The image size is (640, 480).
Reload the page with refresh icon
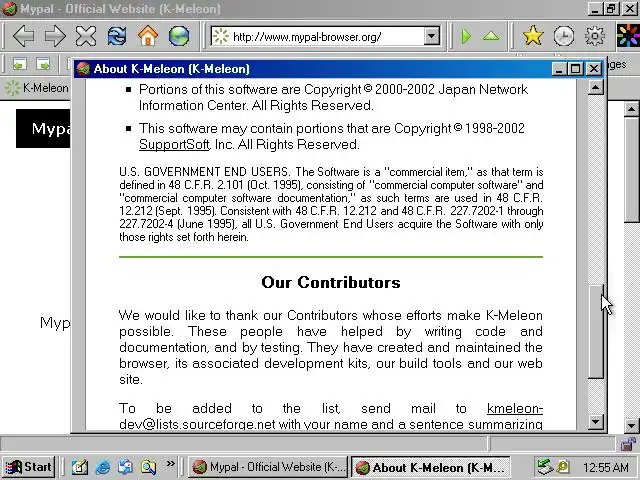click(117, 36)
